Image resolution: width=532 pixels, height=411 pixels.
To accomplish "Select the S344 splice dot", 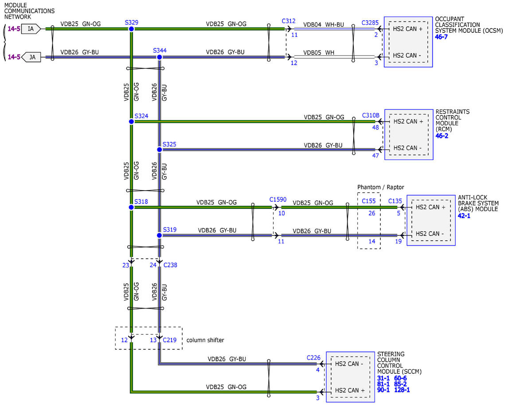I will click(x=159, y=57).
